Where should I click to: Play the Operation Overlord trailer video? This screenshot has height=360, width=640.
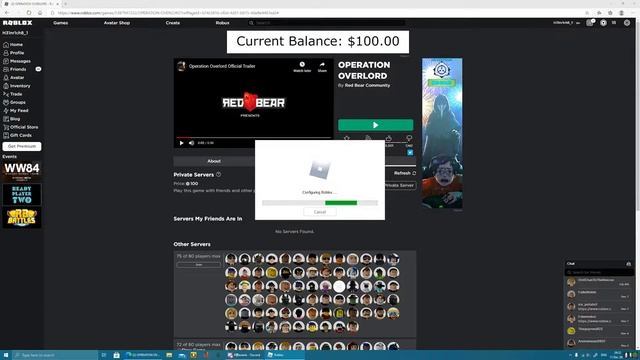pos(181,143)
